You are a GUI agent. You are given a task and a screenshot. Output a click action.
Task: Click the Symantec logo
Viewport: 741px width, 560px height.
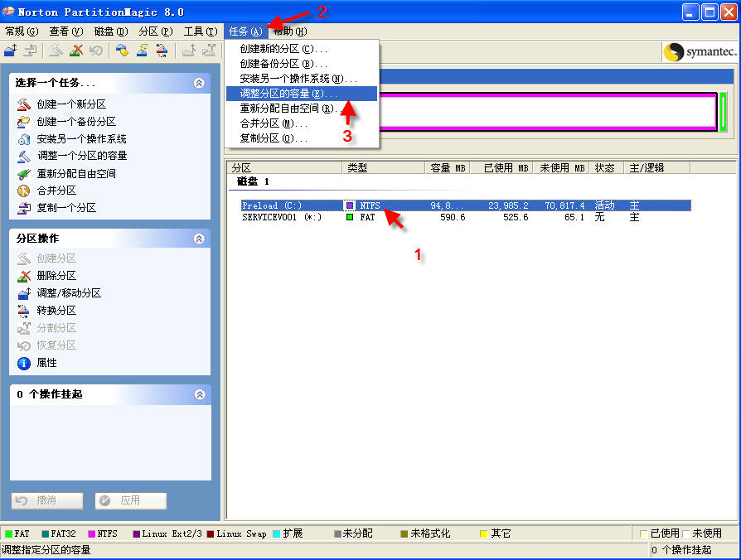pos(700,51)
